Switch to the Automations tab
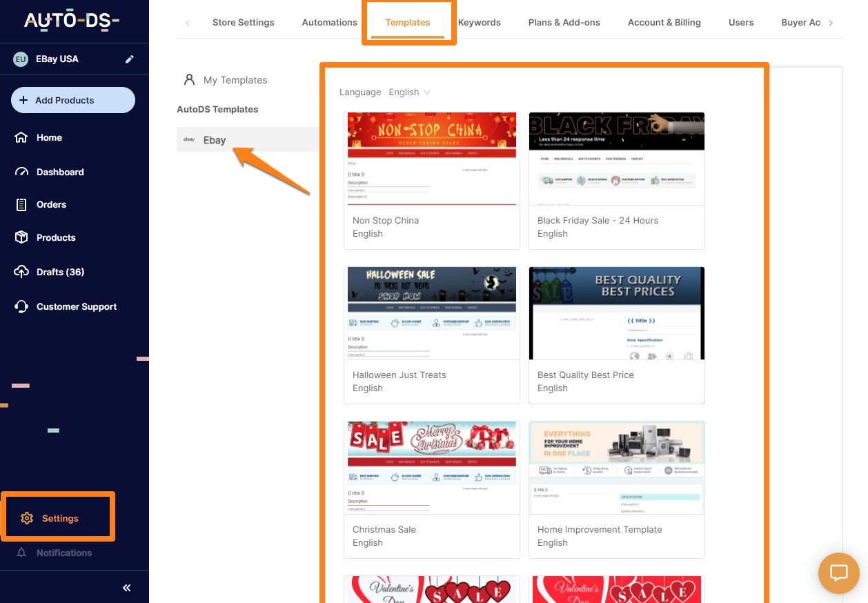 pos(330,23)
